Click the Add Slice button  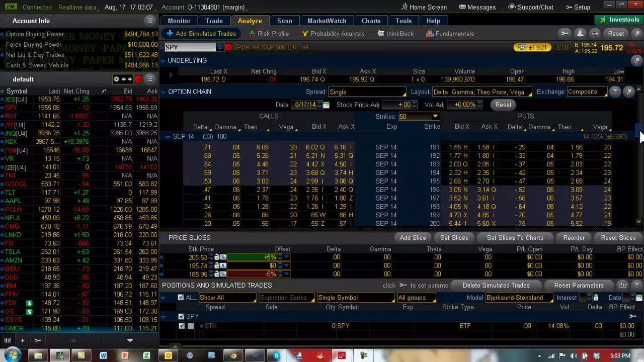pos(413,238)
